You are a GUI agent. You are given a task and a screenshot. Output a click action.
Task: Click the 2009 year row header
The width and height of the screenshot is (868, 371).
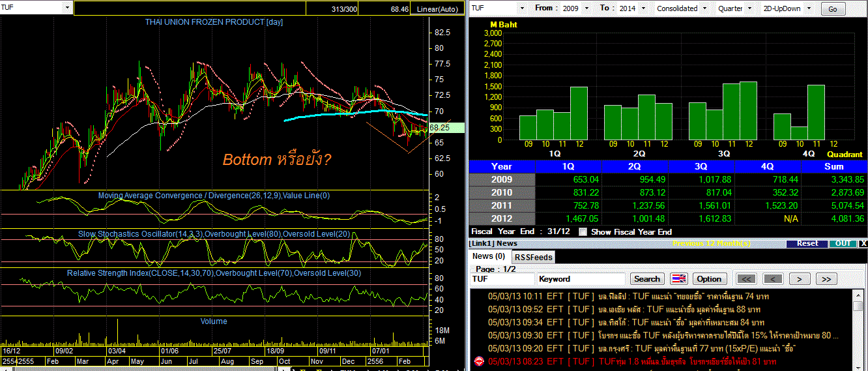502,179
